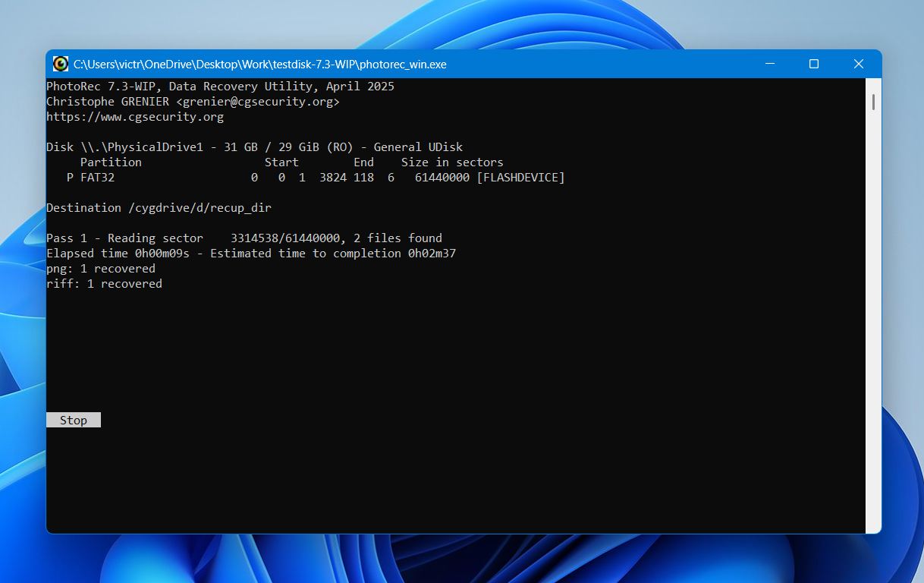This screenshot has height=583, width=924.
Task: Click the 'Christophe GRENIER' email line
Action: click(x=193, y=102)
